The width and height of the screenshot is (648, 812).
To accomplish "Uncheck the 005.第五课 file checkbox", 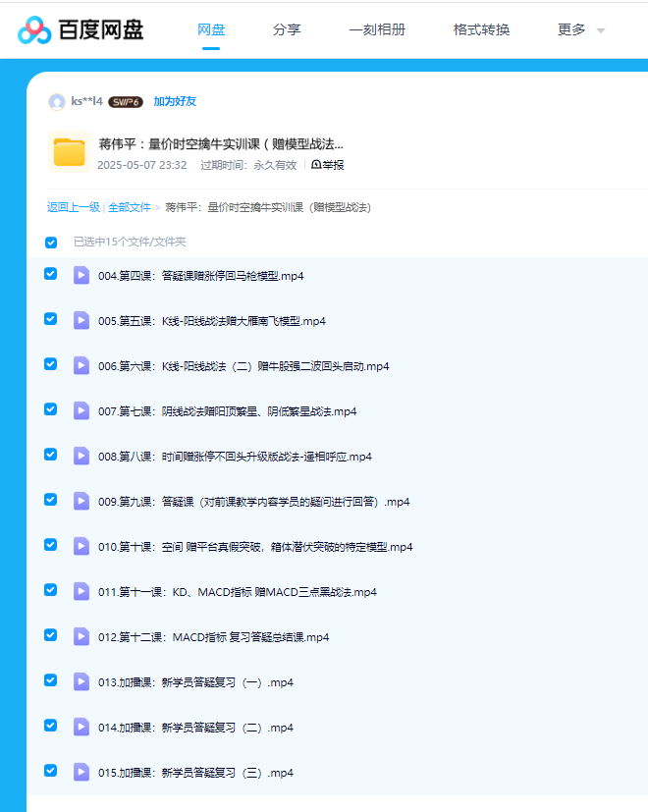I will point(51,319).
